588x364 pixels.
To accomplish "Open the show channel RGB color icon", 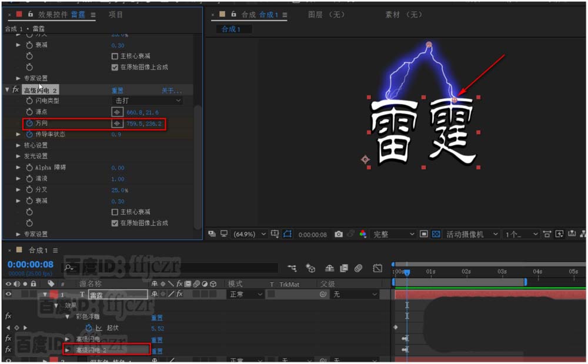I will [363, 234].
